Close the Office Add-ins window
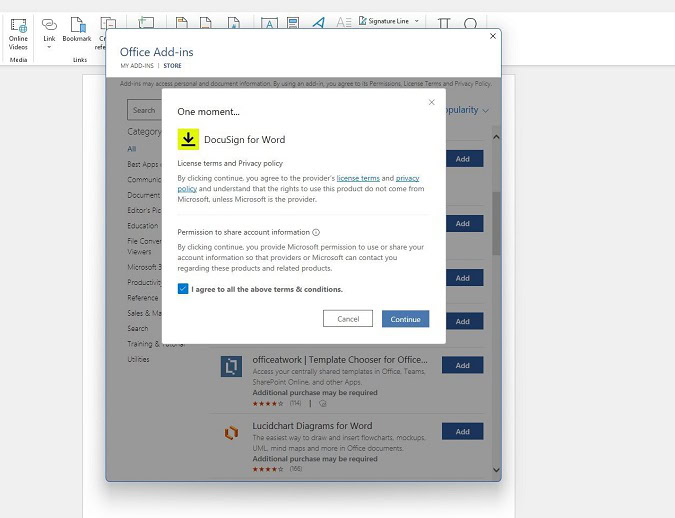 pos(493,36)
